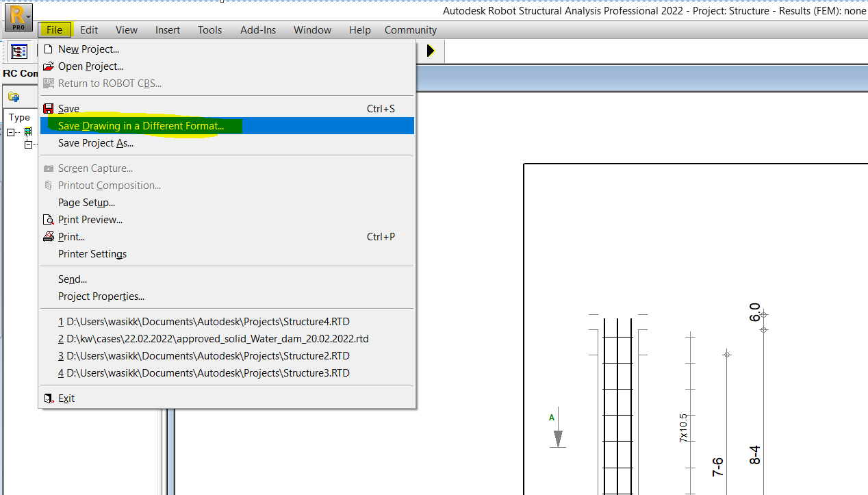Collapse the nested tree node below it
The width and height of the screenshot is (868, 495).
29,144
